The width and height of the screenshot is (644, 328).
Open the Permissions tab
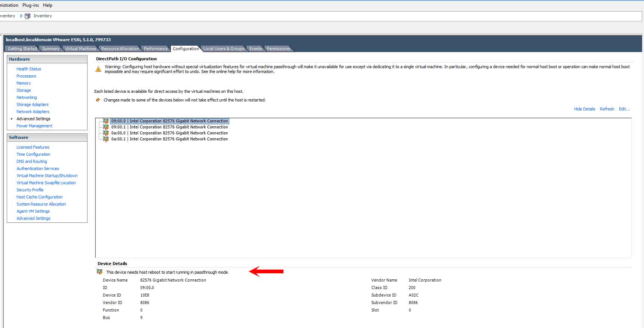coord(278,49)
